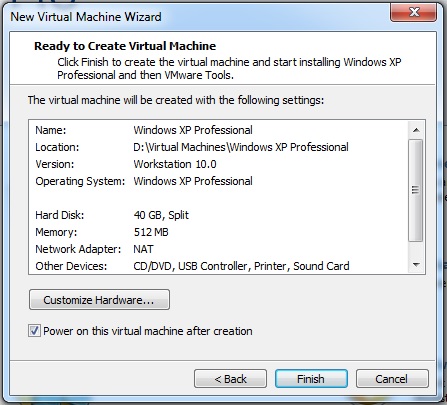Click the Operating System: label
The height and width of the screenshot is (405, 447).
(x=80, y=181)
